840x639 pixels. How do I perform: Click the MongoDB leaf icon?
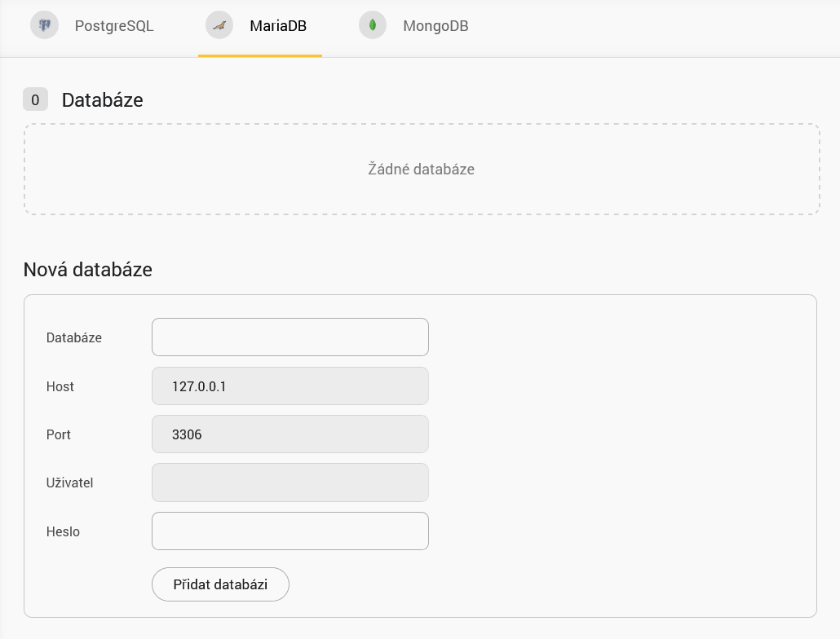tap(373, 25)
